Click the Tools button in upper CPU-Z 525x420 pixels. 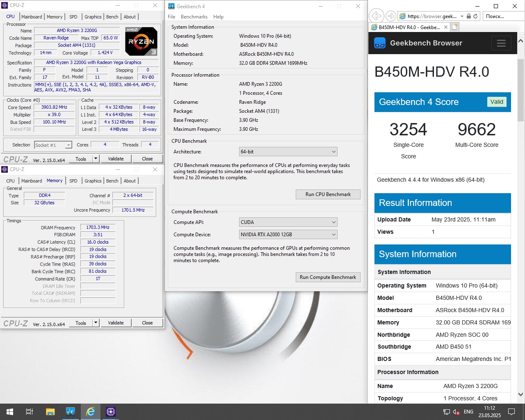(x=81, y=159)
